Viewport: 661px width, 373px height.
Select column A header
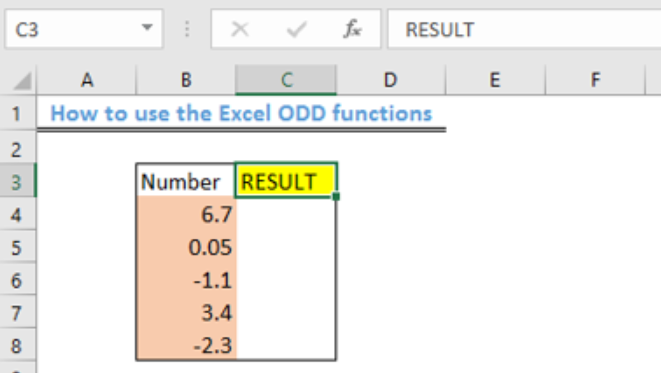tap(86, 80)
